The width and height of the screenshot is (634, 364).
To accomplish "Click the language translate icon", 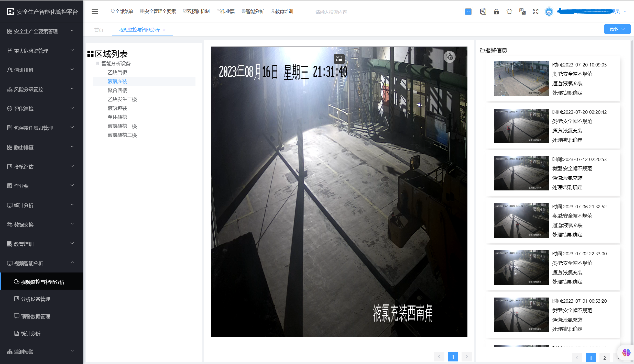I will [522, 12].
